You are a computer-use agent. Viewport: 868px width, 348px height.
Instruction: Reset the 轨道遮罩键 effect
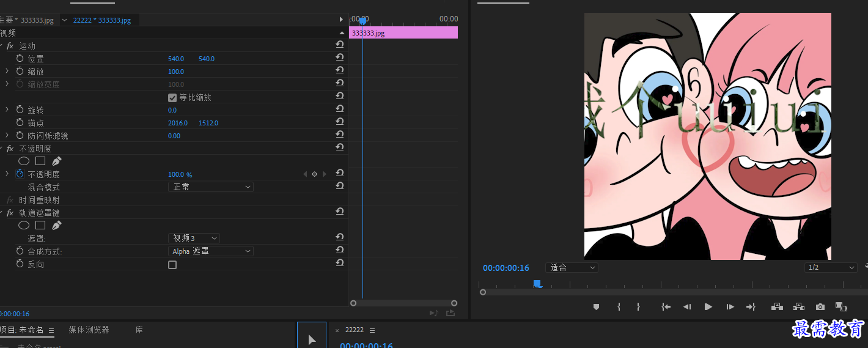(x=339, y=212)
